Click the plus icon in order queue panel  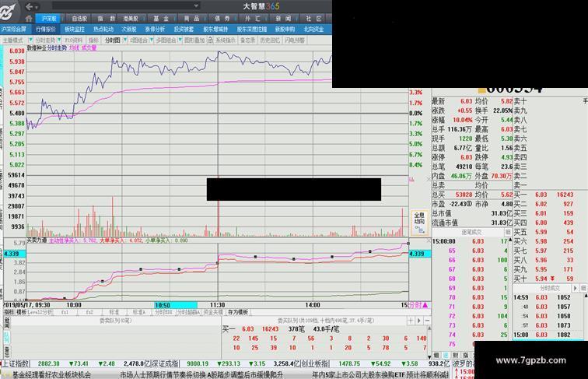(x=411, y=321)
